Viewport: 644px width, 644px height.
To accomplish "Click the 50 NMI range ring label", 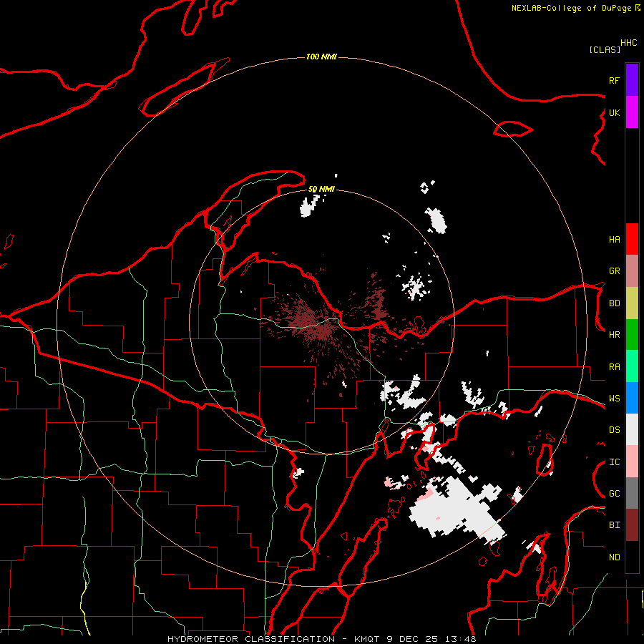I will [321, 189].
